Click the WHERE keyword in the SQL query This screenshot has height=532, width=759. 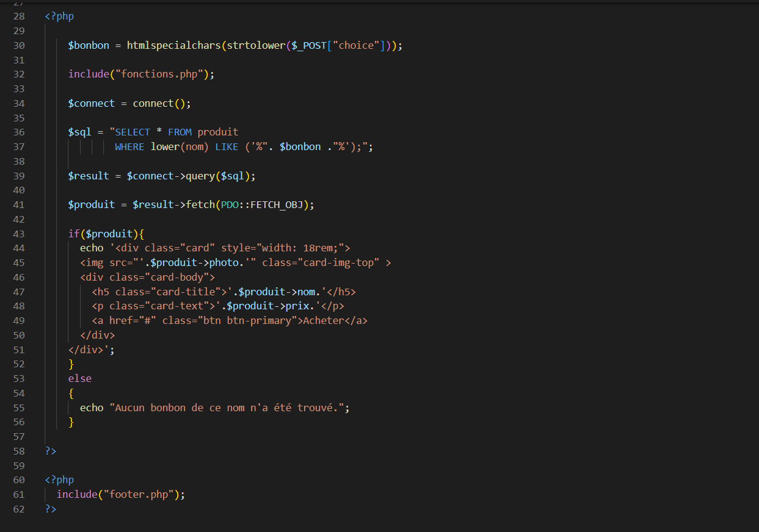tap(129, 147)
